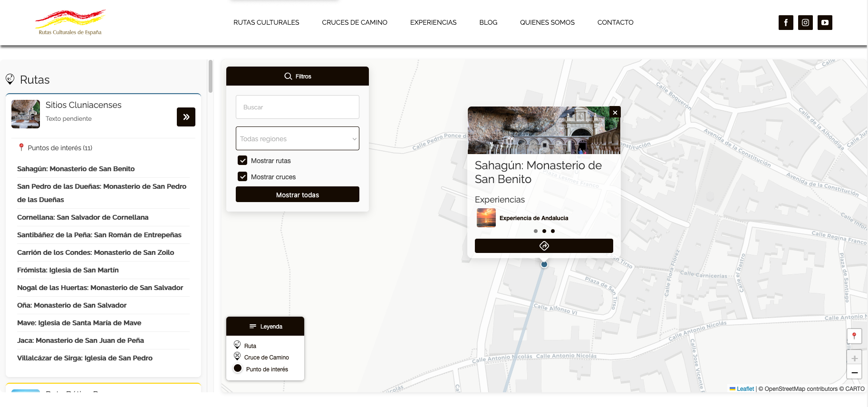The image size is (868, 407).
Task: Uncheck the Mostrar rutas checkbox
Action: 242,161
